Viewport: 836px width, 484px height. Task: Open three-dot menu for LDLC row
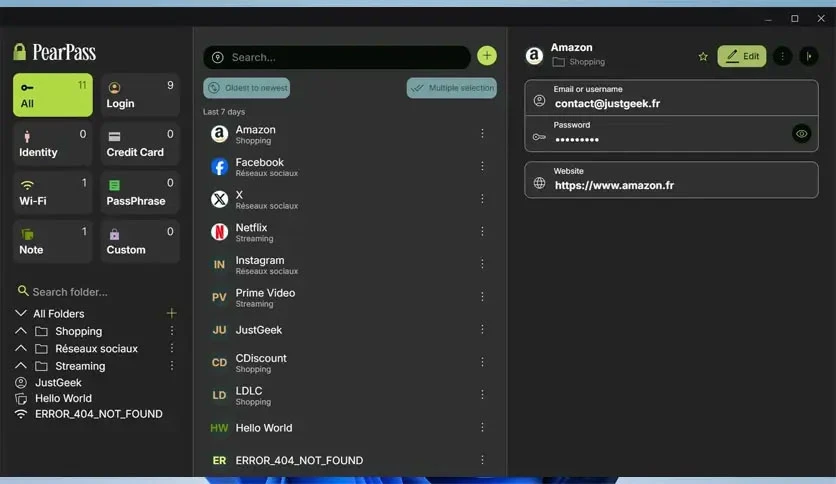click(x=482, y=394)
